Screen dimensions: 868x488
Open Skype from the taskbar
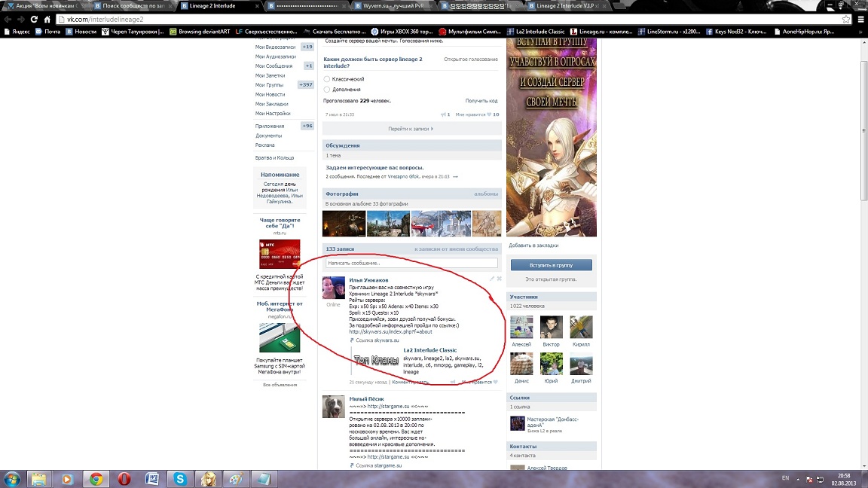pyautogui.click(x=180, y=479)
